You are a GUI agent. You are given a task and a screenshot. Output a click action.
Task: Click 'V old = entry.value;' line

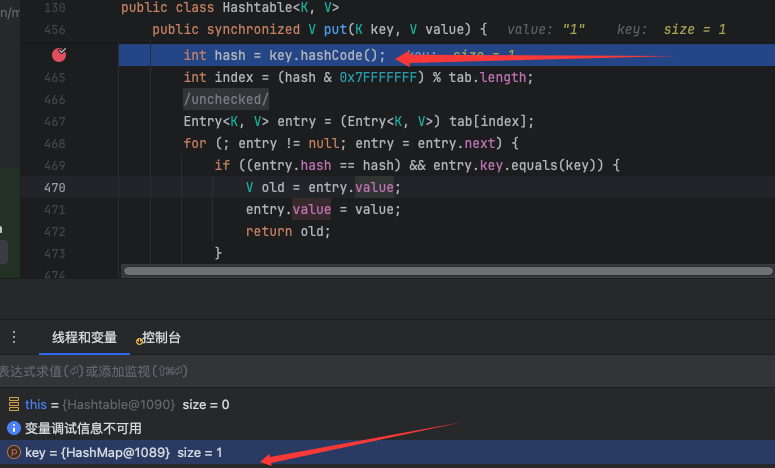pos(323,187)
